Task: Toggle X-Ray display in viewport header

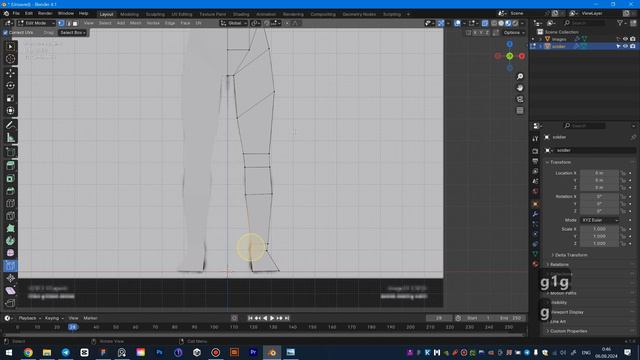Action: coord(485,23)
